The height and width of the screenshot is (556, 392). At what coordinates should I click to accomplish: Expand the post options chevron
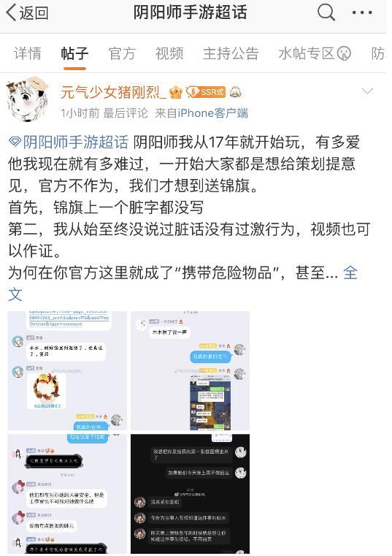367,91
